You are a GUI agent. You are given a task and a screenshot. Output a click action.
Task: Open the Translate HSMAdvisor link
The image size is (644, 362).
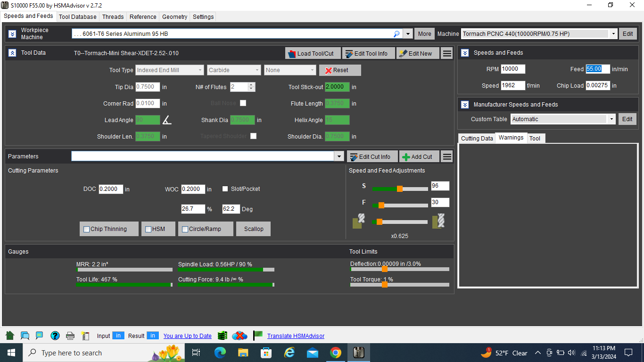pos(296,336)
